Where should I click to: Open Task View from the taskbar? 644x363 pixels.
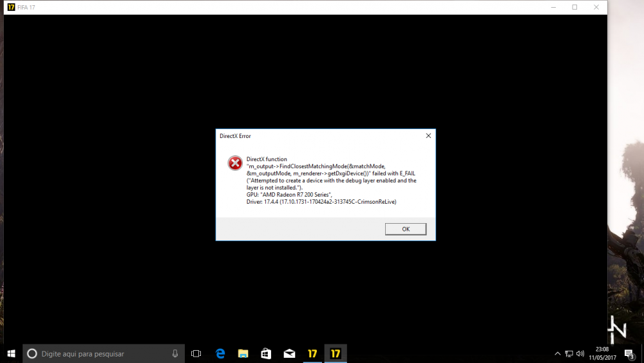[x=196, y=353]
